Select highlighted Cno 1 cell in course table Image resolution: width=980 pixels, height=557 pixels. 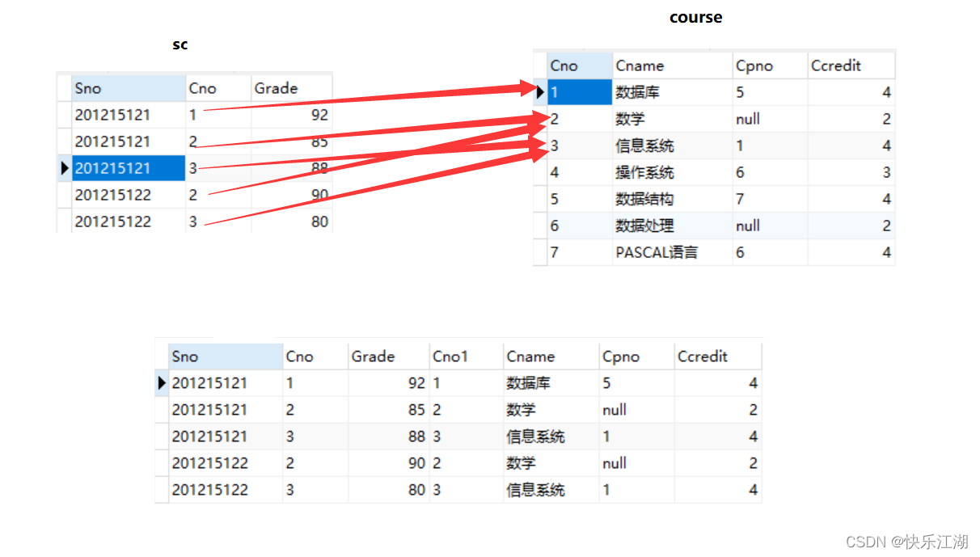(580, 92)
